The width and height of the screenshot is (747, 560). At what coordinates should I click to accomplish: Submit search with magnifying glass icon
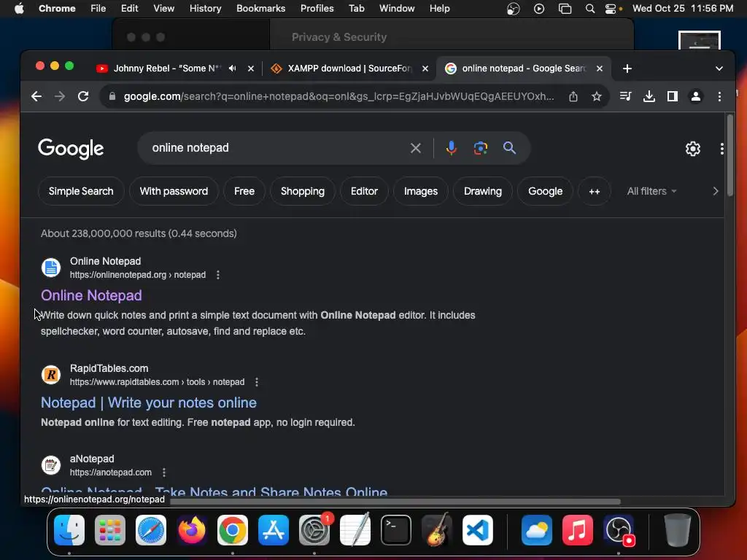coord(509,148)
